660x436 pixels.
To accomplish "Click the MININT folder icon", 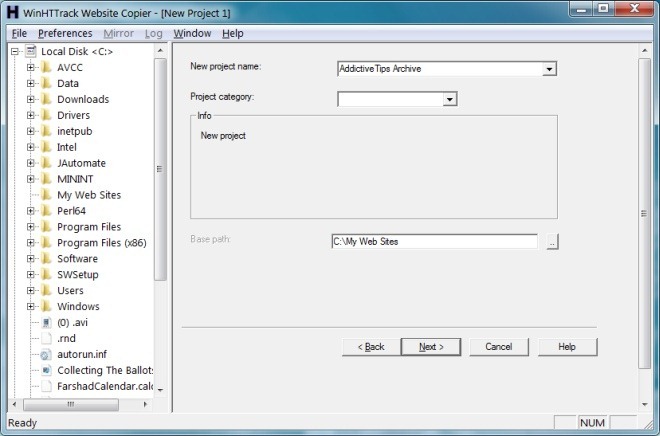I will click(46, 179).
